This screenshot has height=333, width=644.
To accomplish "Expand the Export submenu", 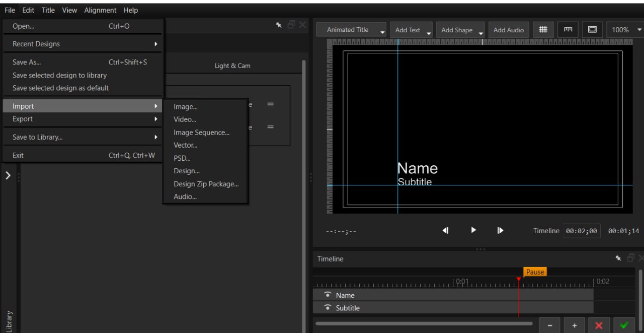I will [83, 119].
